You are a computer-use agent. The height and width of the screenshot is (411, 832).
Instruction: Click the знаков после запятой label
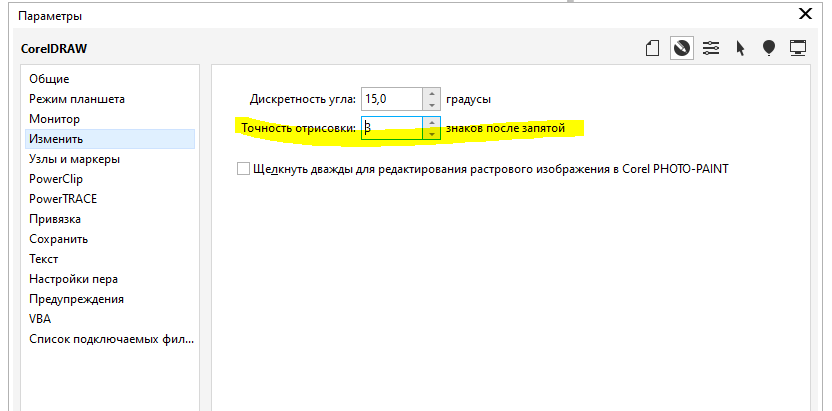[505, 128]
